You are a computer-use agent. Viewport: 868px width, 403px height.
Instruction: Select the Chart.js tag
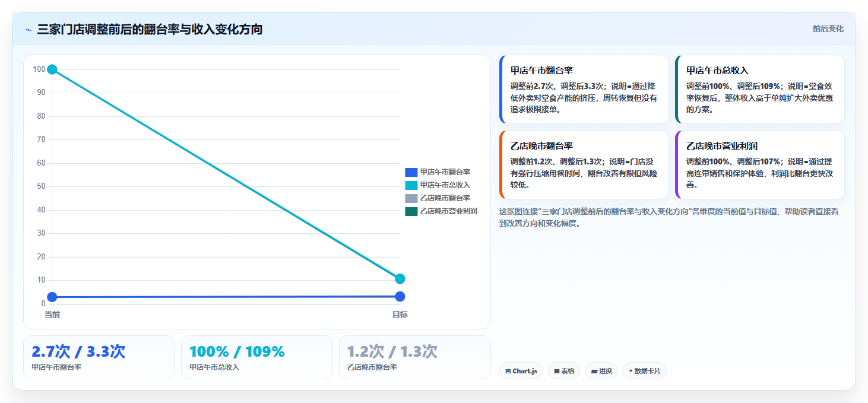click(521, 371)
